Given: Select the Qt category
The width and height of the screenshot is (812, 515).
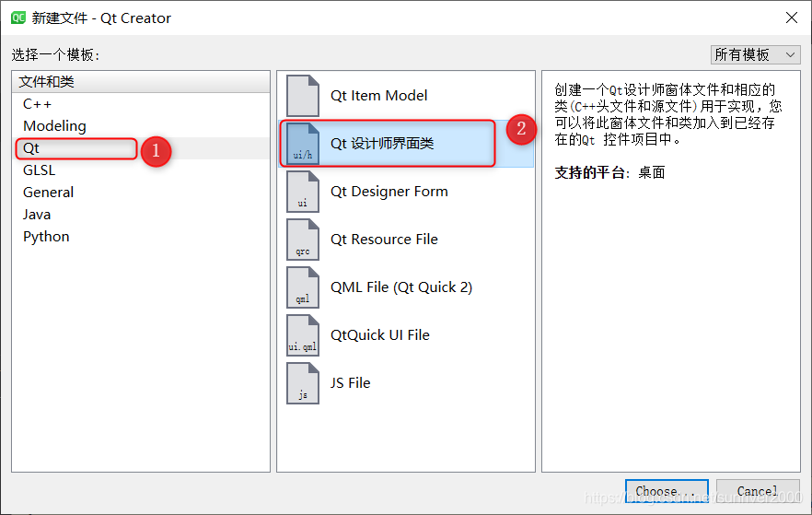Looking at the screenshot, I should (x=141, y=148).
